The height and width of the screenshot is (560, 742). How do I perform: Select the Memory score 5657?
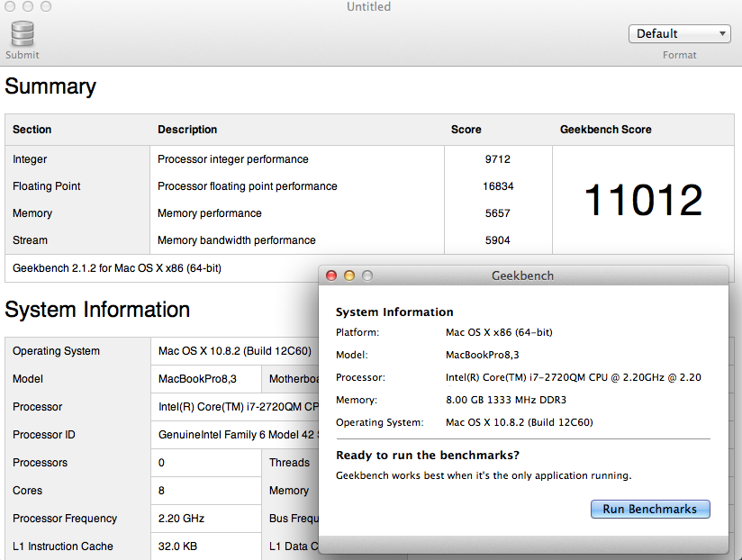[x=498, y=213]
